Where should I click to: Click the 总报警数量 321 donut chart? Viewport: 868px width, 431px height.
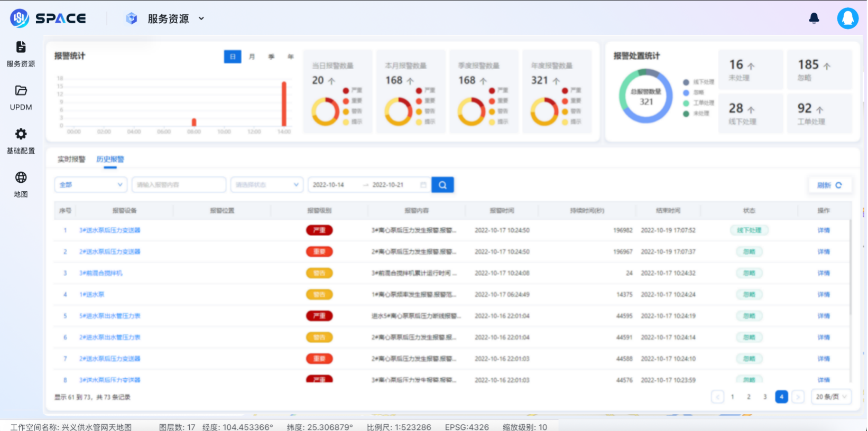click(645, 96)
